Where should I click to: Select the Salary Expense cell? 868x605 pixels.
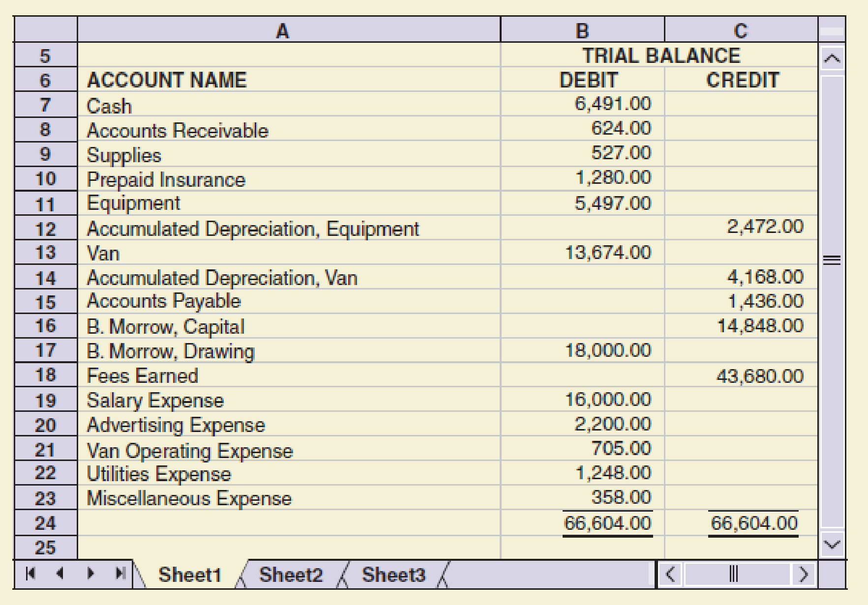(289, 400)
